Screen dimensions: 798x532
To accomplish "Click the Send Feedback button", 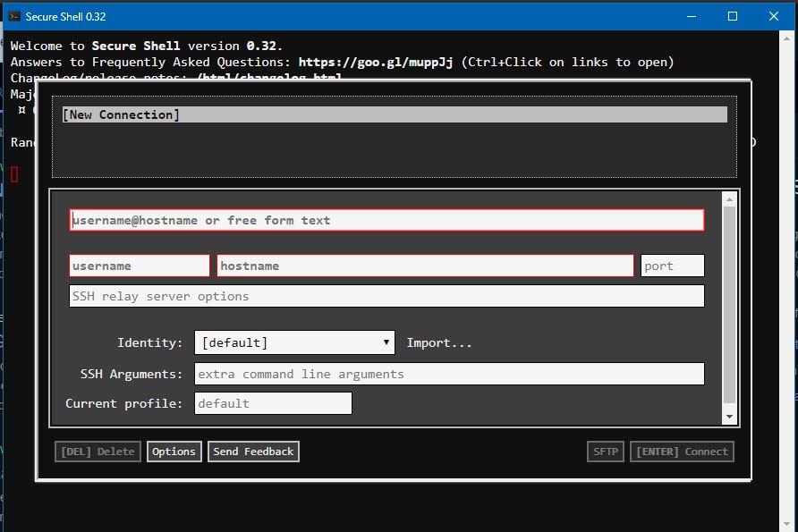I will 253,452.
